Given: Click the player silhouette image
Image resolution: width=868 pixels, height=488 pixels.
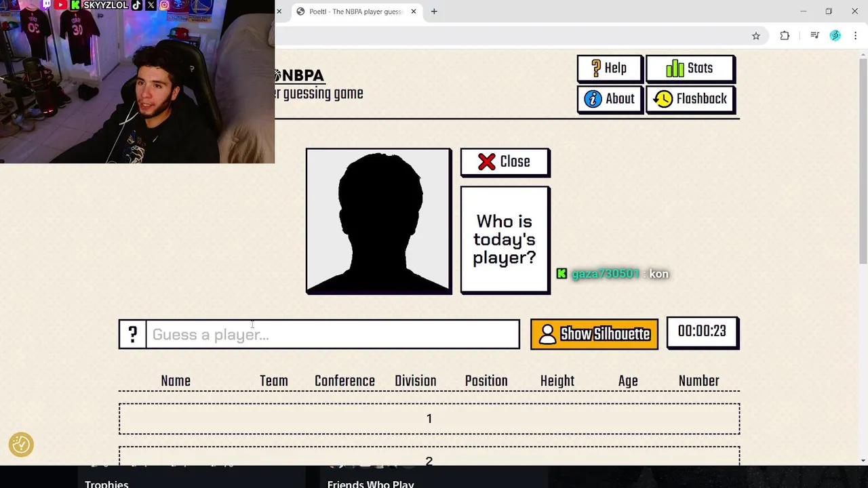Looking at the screenshot, I should tap(378, 221).
